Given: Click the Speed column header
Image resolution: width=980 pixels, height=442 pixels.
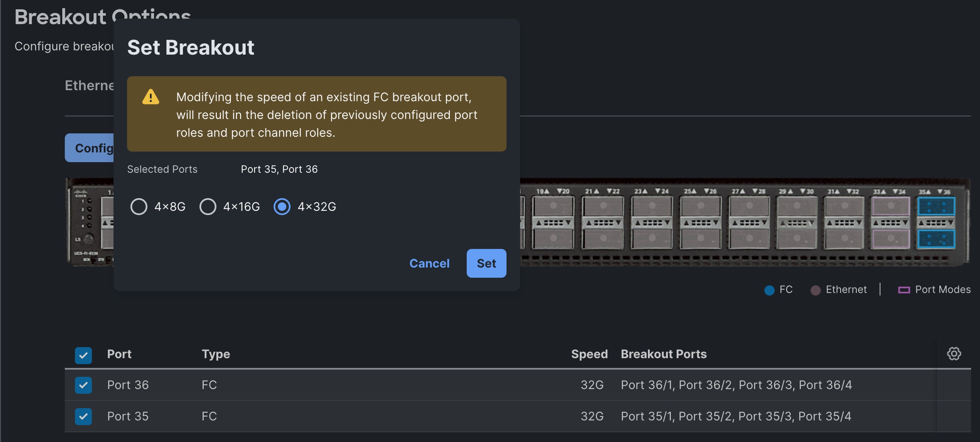Looking at the screenshot, I should click(x=590, y=354).
